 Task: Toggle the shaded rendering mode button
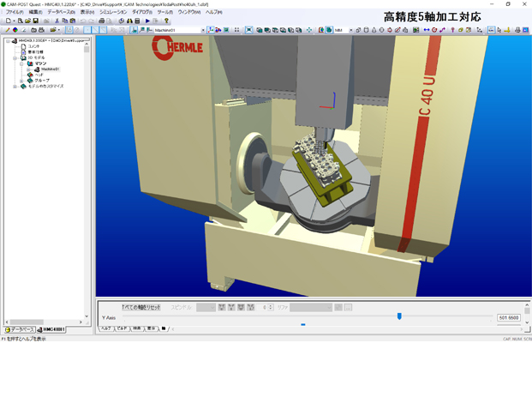pyautogui.click(x=329, y=30)
